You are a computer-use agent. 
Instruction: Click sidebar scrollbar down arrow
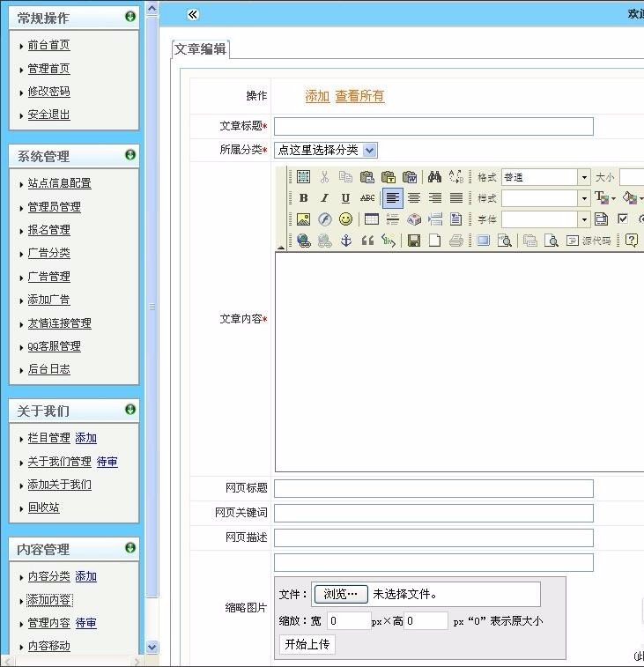pyautogui.click(x=152, y=647)
